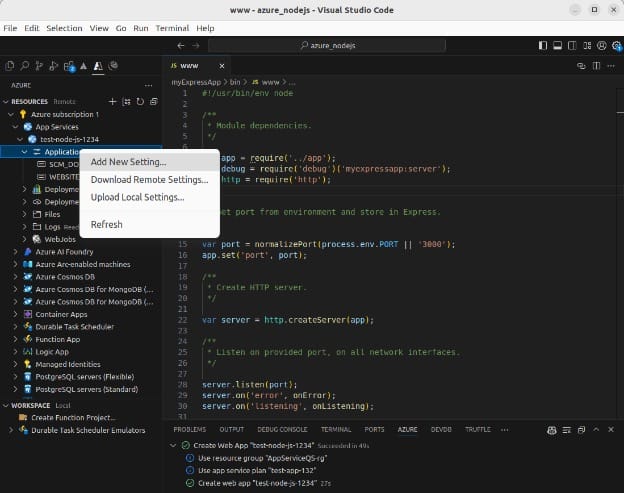Go forward with the right arrow
This screenshot has width=624, height=493.
196,46
